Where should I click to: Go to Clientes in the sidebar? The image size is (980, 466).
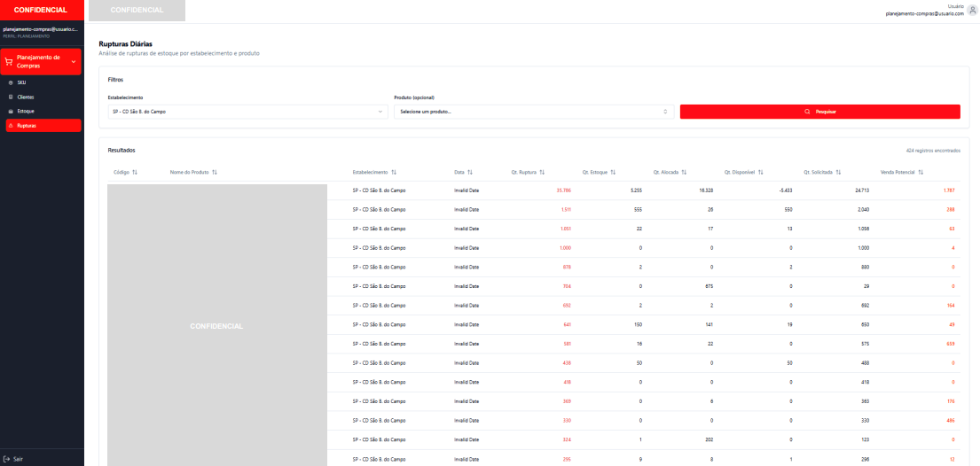tap(26, 97)
